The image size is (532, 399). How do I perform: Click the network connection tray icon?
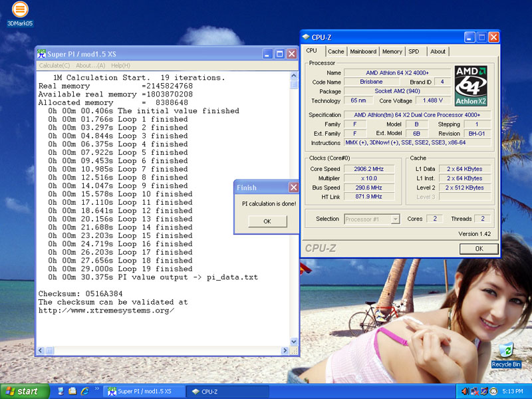pos(475,392)
